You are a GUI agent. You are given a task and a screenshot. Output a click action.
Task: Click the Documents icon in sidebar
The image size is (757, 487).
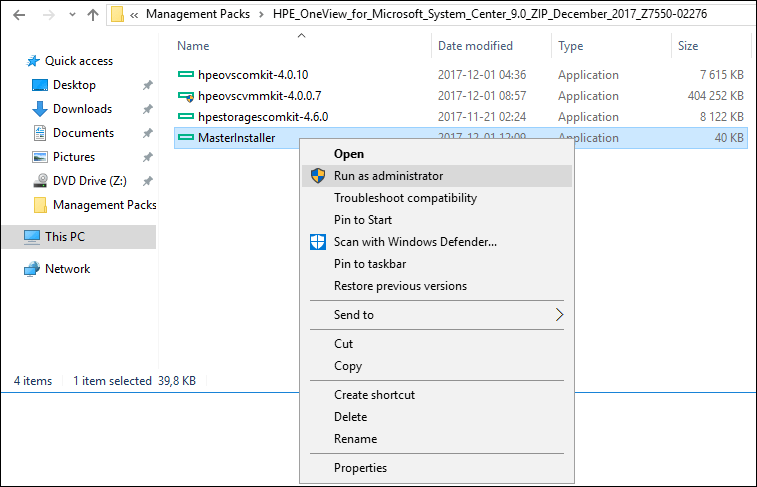click(x=40, y=133)
